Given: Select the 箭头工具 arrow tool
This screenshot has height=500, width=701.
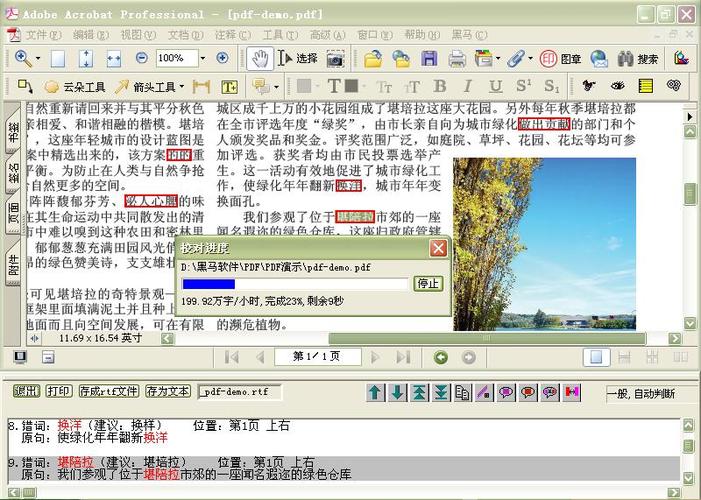Looking at the screenshot, I should pyautogui.click(x=145, y=86).
